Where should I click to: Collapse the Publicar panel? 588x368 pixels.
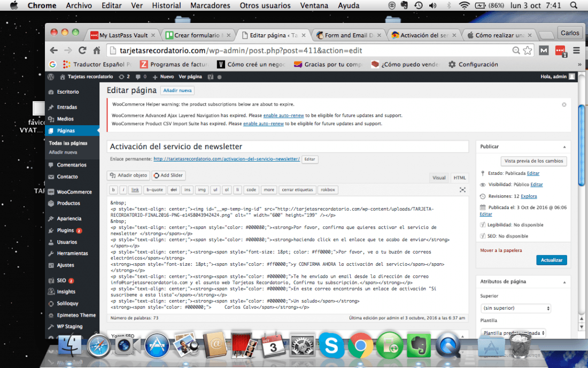click(564, 147)
